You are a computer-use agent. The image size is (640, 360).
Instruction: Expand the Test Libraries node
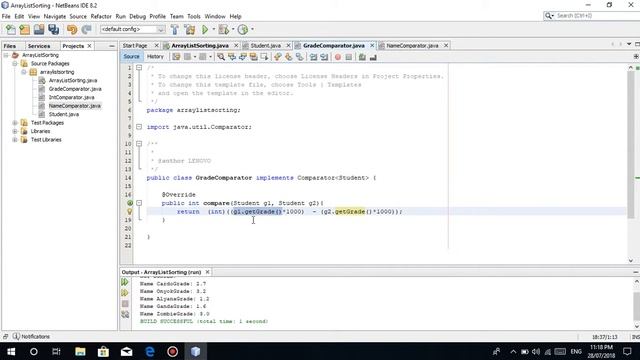pos(15,140)
